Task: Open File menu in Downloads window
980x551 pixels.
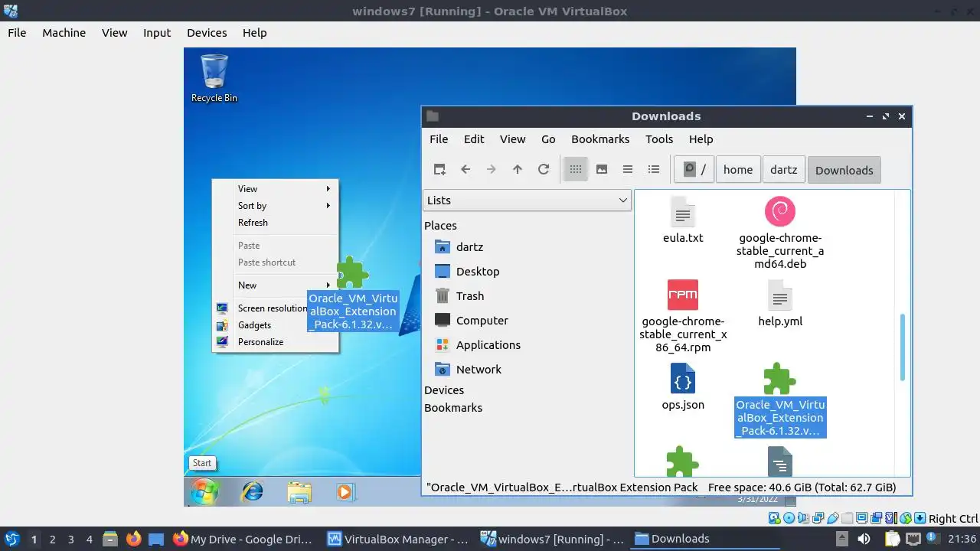Action: (439, 139)
